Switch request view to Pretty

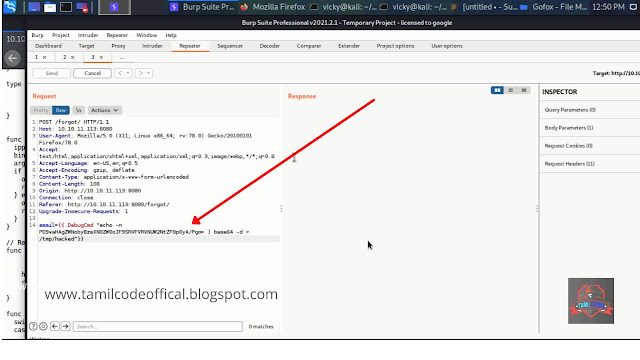[x=41, y=110]
